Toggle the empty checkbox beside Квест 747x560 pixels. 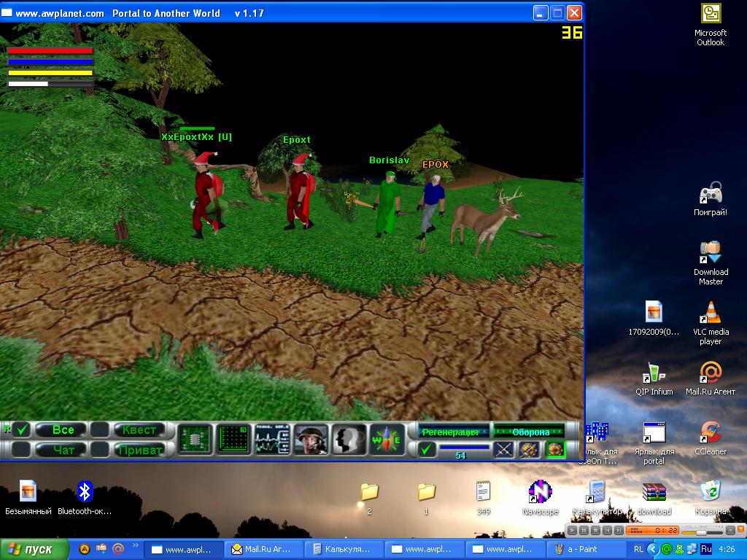[100, 429]
